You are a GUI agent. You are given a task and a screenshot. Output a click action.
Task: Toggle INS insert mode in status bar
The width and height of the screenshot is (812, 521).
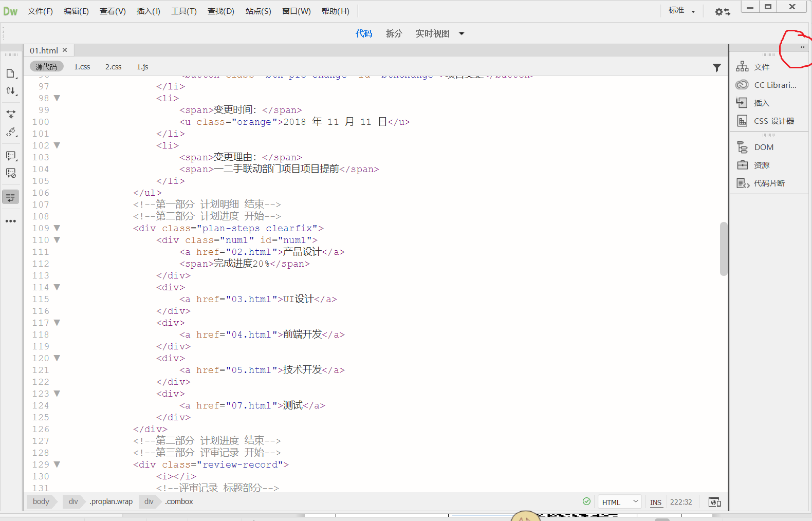point(655,503)
